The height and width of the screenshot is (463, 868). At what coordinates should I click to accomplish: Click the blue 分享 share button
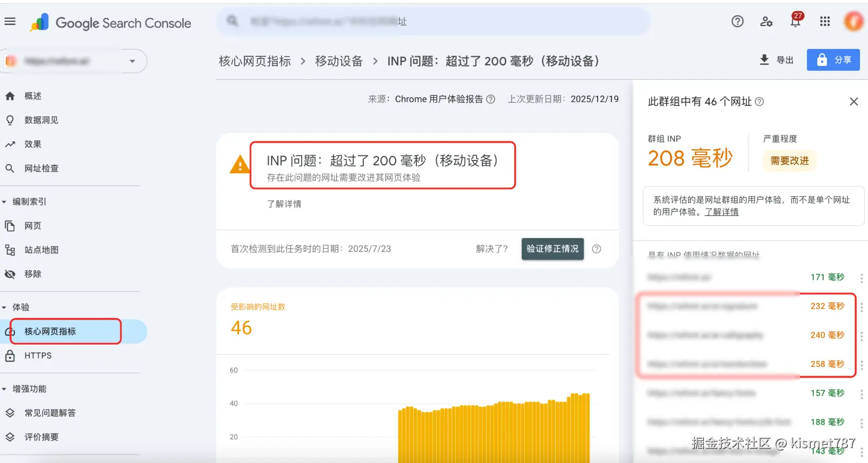[x=833, y=60]
